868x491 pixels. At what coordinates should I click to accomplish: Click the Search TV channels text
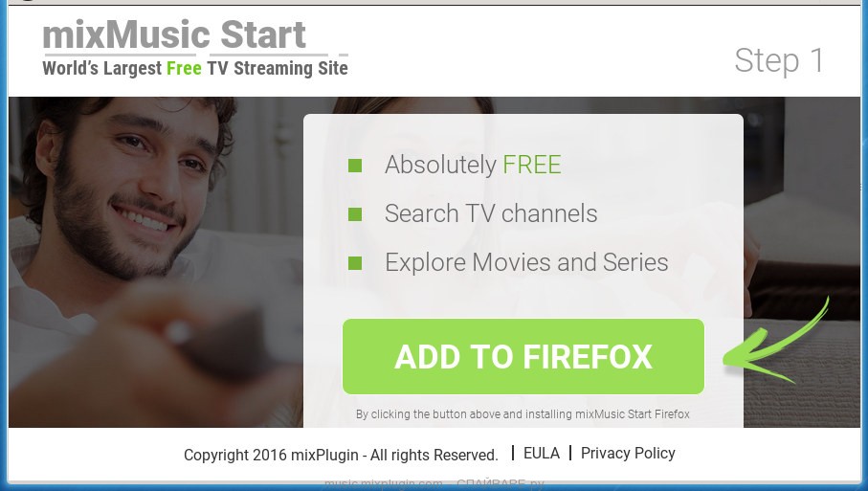(x=491, y=213)
